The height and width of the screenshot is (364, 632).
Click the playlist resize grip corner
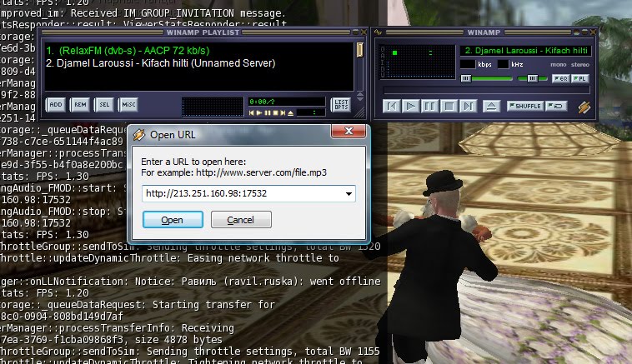tap(359, 112)
